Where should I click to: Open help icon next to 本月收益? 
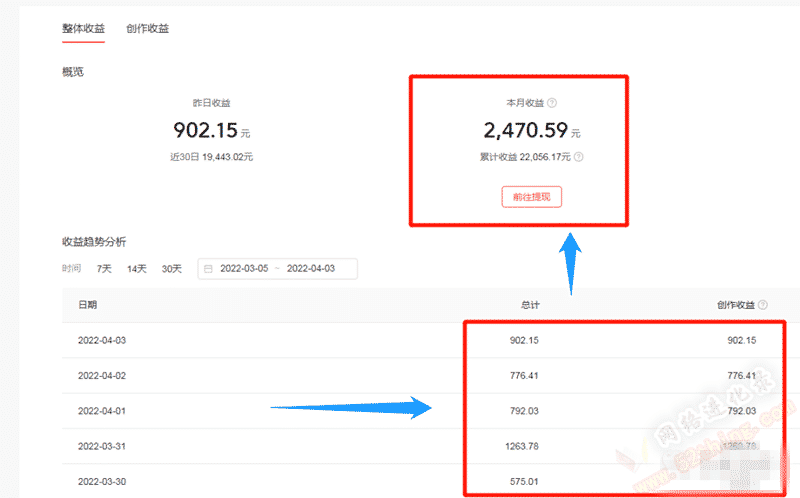point(552,103)
